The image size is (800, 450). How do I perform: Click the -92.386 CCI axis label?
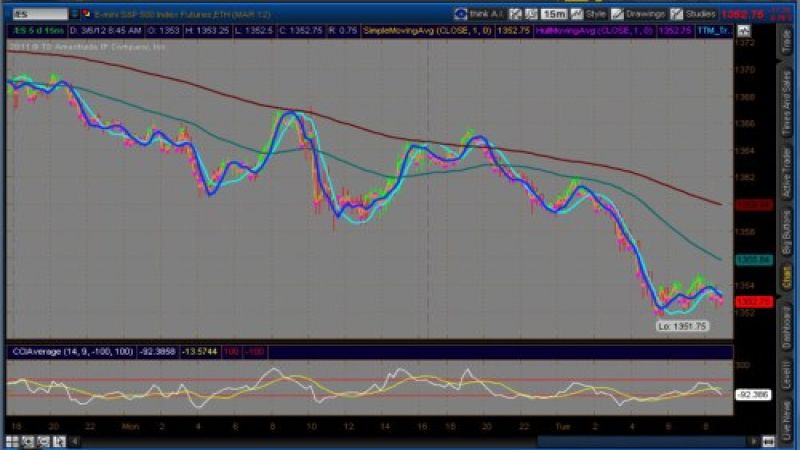[753, 394]
